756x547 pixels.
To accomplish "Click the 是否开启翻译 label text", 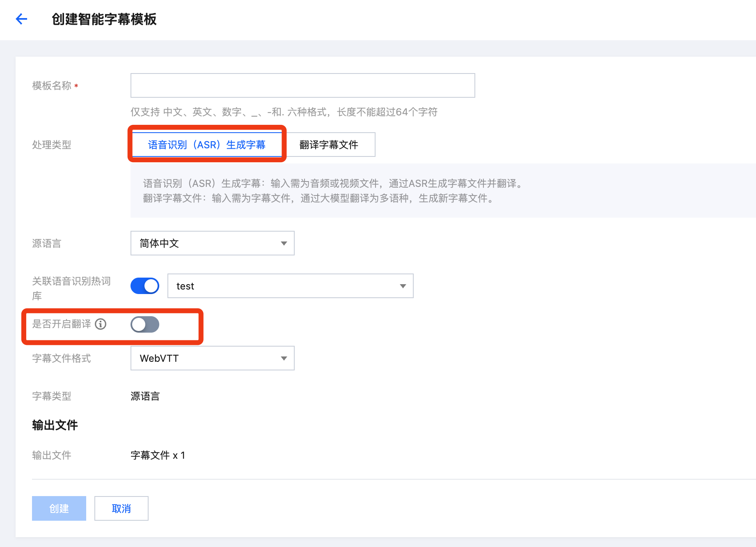I will pos(62,324).
